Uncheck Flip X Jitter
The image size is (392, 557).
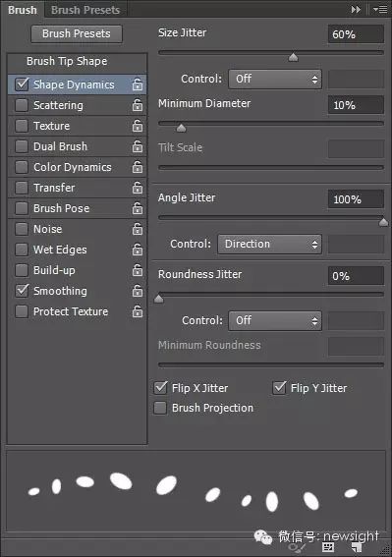click(x=161, y=388)
